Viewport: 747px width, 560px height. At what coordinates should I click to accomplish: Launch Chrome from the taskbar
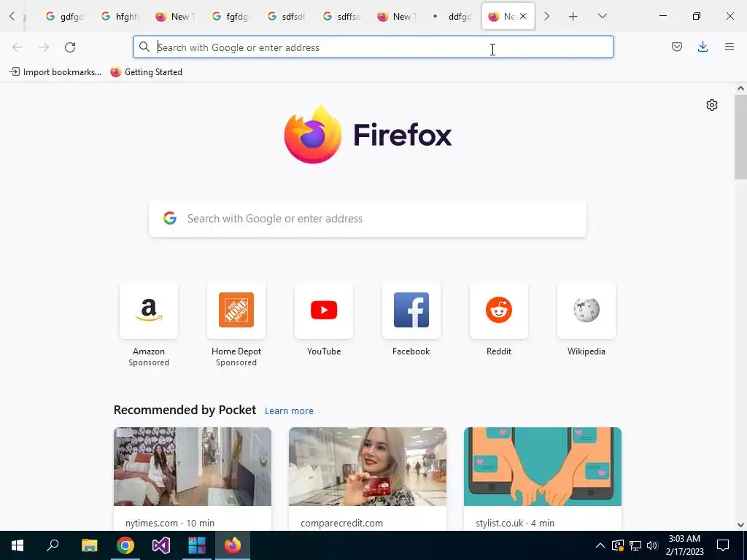click(x=125, y=545)
